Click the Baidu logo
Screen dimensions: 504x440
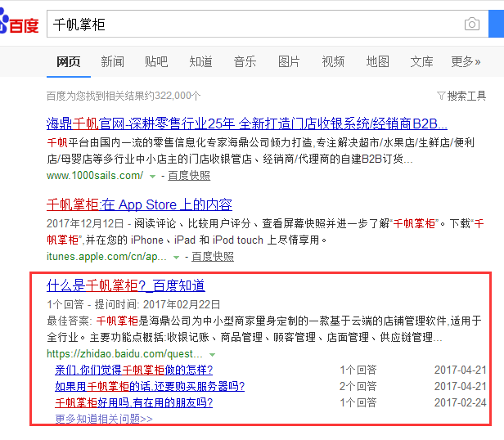pos(20,22)
